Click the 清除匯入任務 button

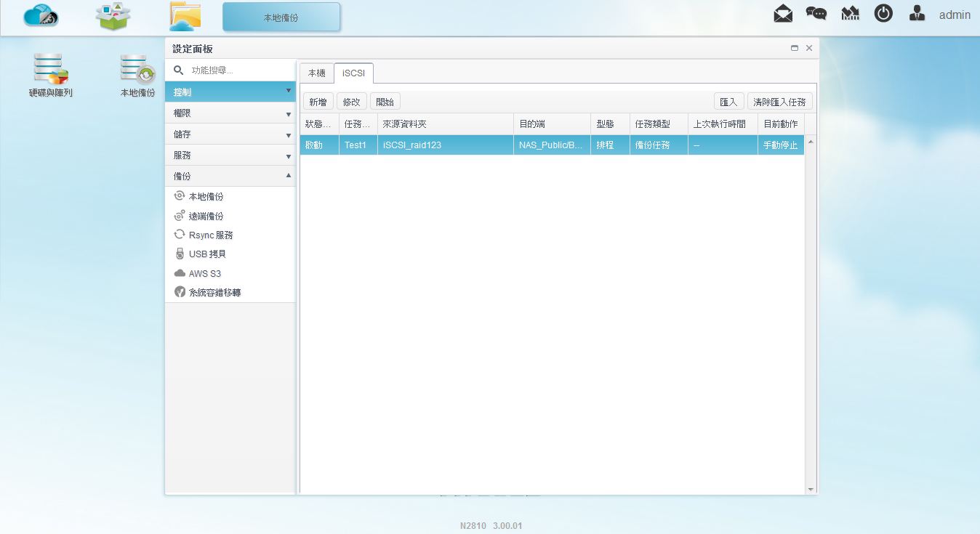[x=780, y=102]
